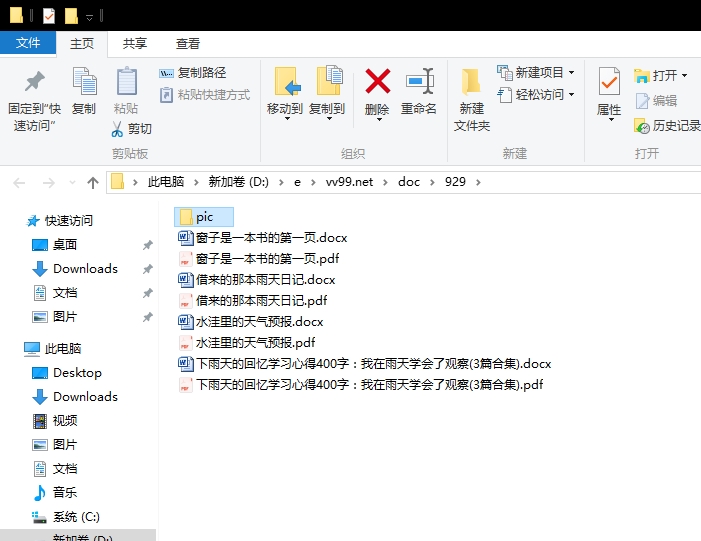Select 窗子是一本书的第一页.pdf
The width and height of the screenshot is (701, 541).
coord(259,259)
